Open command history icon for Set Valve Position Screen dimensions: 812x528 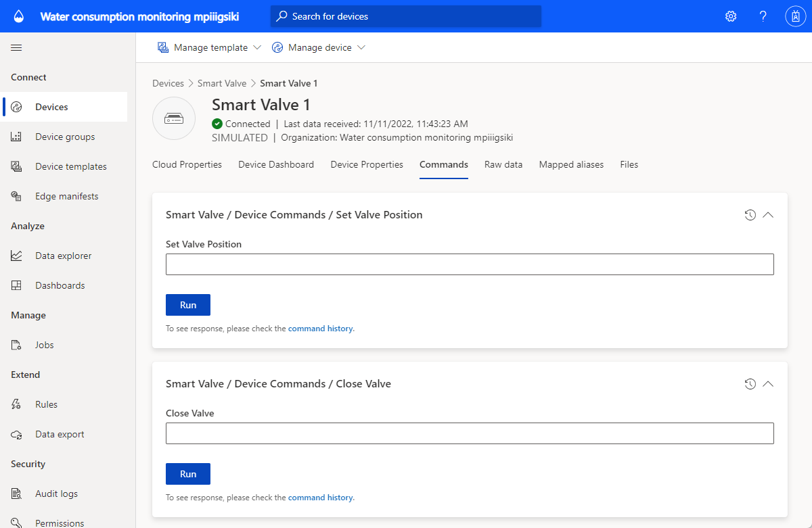click(x=750, y=215)
